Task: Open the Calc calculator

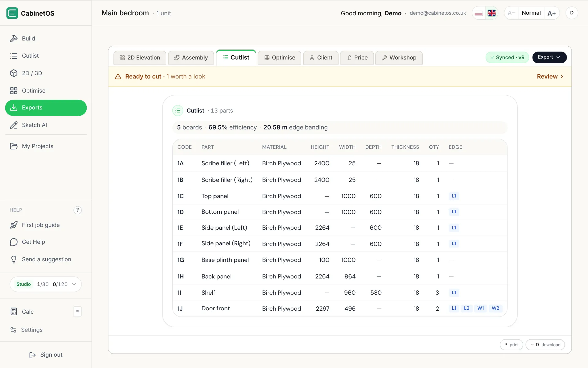Action: coord(28,312)
